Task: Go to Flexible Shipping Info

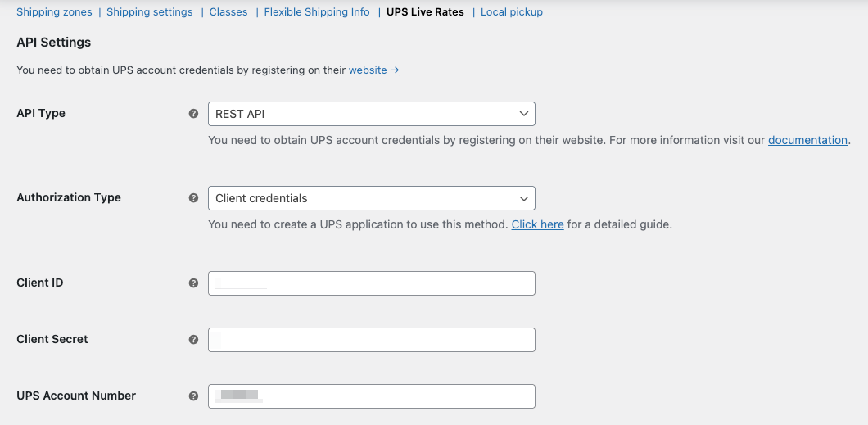Action: pyautogui.click(x=317, y=12)
